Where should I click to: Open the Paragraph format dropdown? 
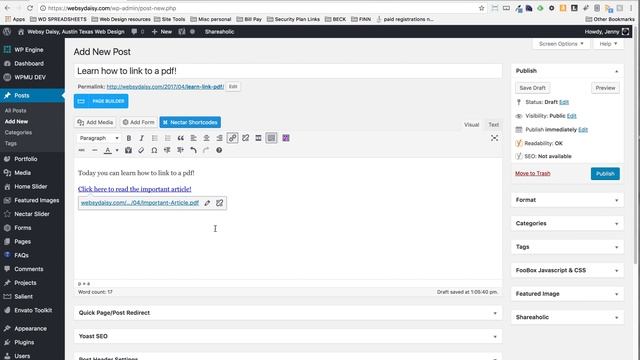click(x=99, y=138)
